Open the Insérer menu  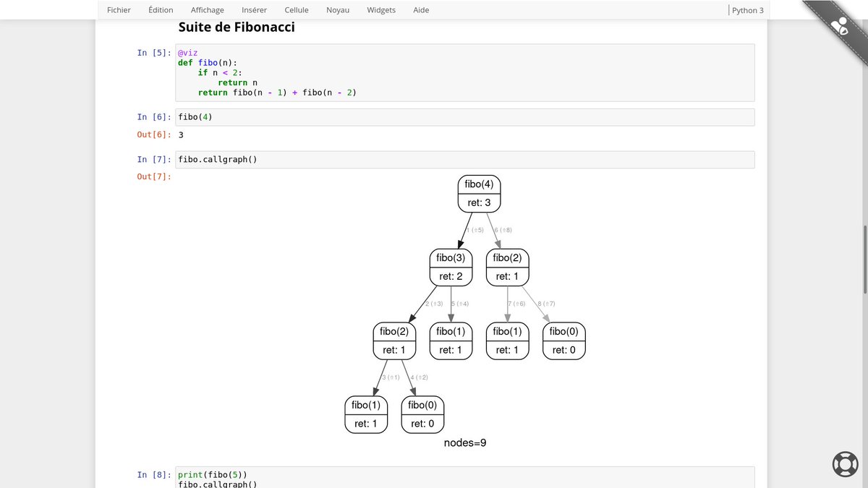click(254, 10)
